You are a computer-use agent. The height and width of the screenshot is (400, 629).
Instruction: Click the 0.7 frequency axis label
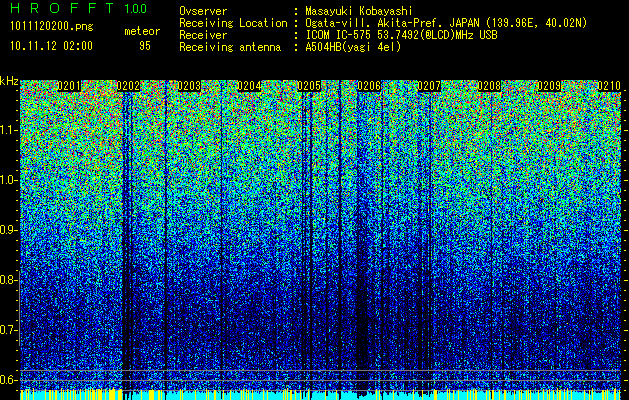[x=8, y=330]
